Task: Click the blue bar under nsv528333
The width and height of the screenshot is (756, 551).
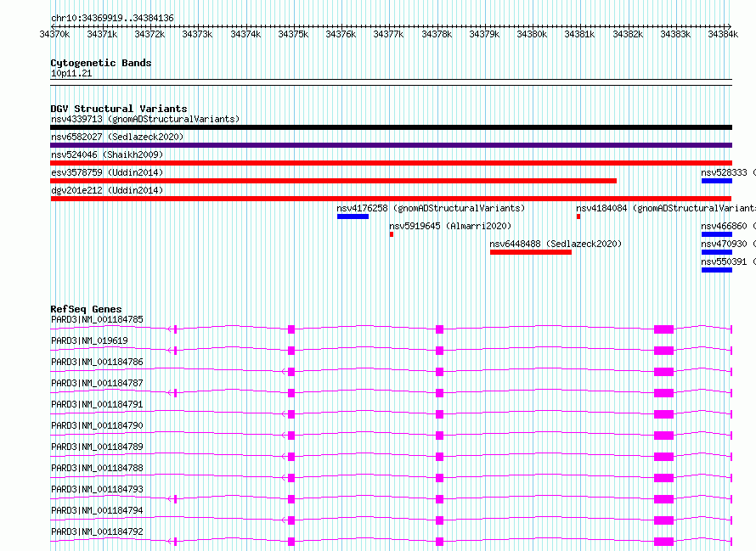Action: (717, 181)
